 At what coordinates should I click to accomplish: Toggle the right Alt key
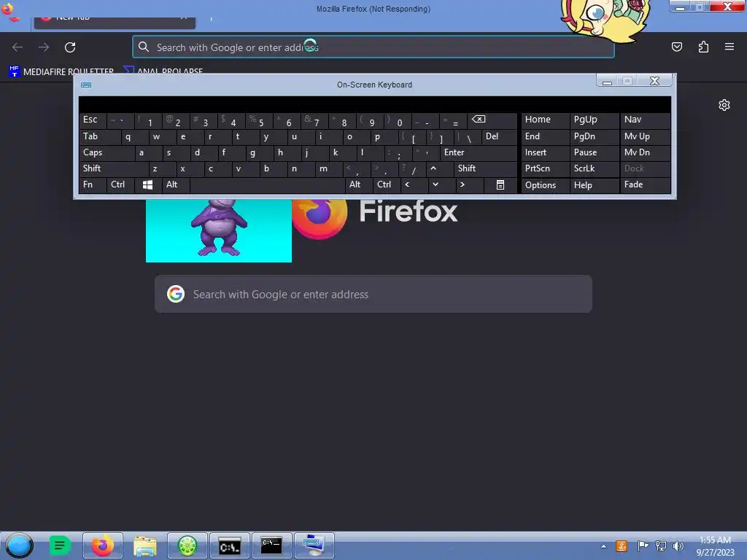click(359, 184)
